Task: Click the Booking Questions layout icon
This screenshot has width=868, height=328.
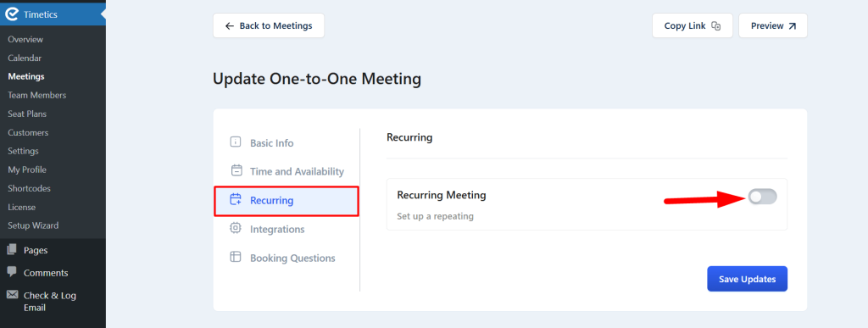Action: pyautogui.click(x=236, y=257)
